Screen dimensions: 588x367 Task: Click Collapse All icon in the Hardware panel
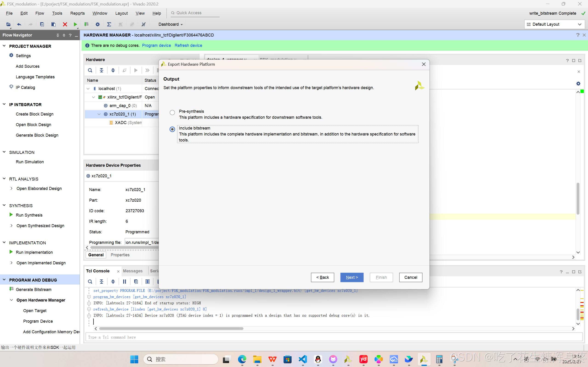point(102,70)
